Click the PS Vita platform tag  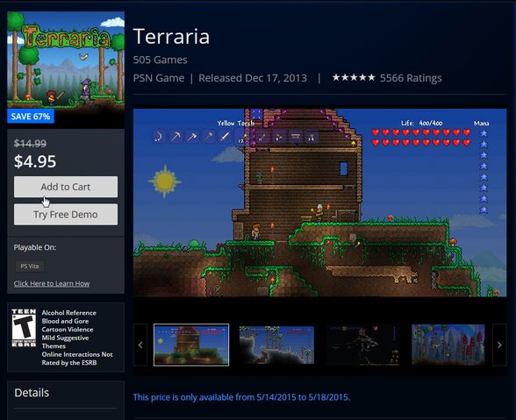pos(30,266)
